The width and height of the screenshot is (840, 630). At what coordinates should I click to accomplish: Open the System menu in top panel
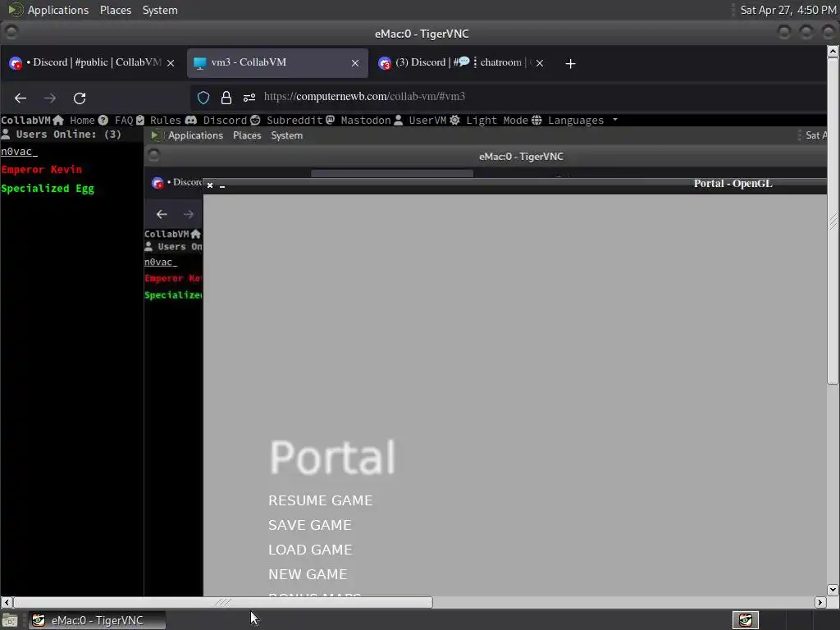click(x=160, y=10)
